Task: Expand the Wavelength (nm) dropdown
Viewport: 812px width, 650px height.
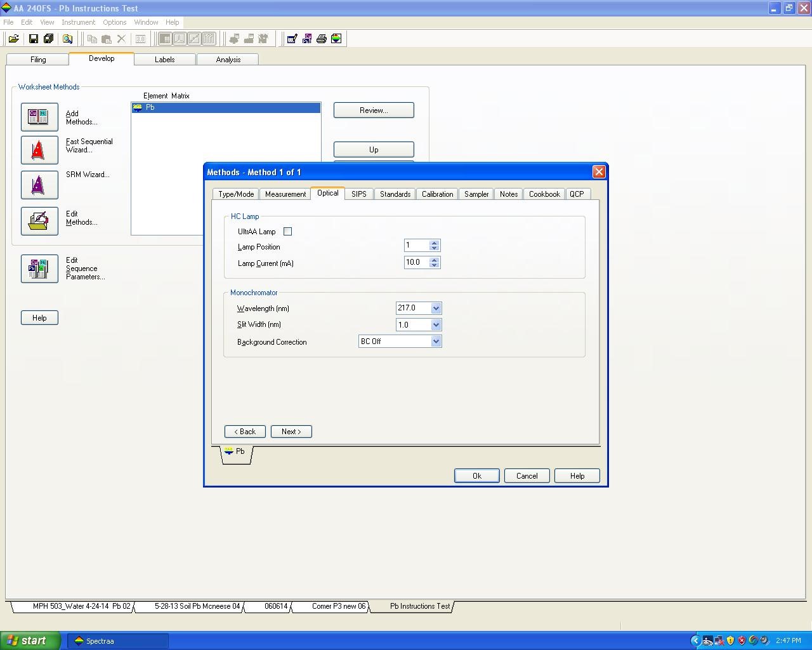Action: pyautogui.click(x=436, y=308)
